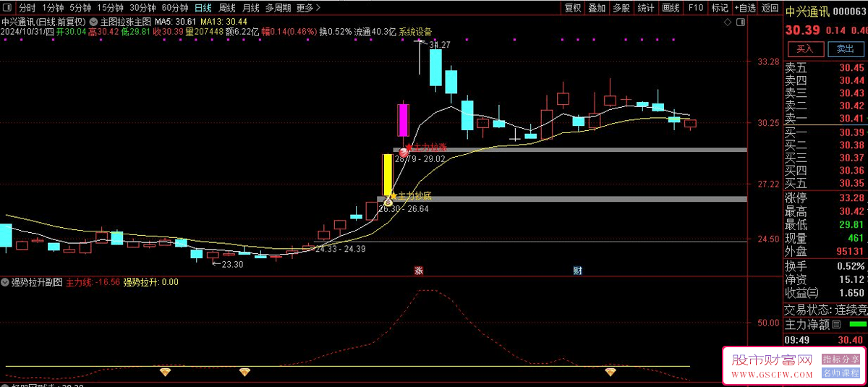Click the 卖出 sell button
This screenshot has height=387, width=868.
845,49
